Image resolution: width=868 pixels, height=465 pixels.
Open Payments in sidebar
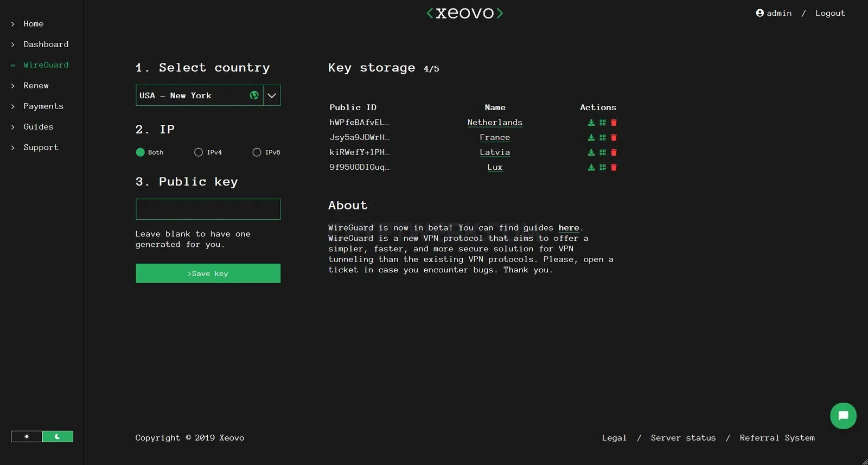(43, 106)
